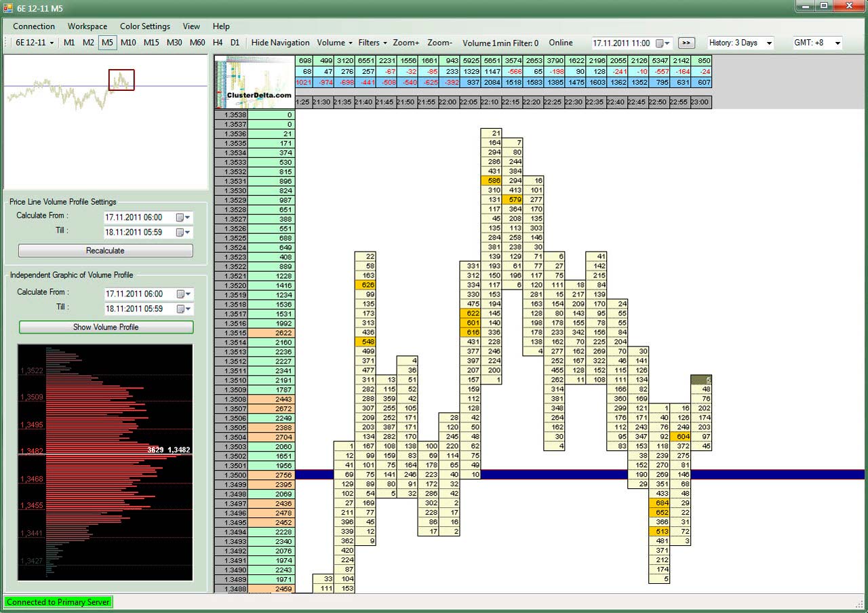Open the Color Settings menu
This screenshot has width=868, height=613.
coord(145,26)
